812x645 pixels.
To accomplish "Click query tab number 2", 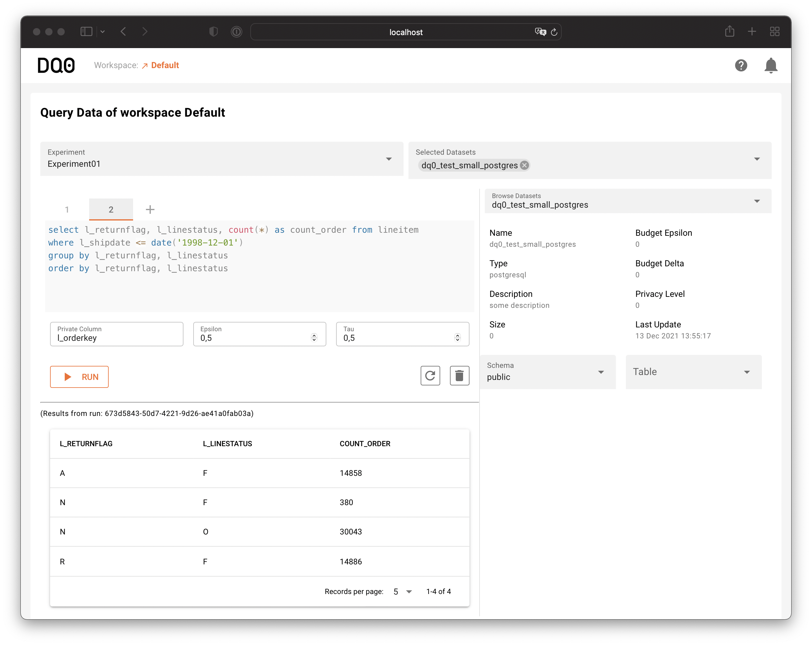I will click(110, 210).
